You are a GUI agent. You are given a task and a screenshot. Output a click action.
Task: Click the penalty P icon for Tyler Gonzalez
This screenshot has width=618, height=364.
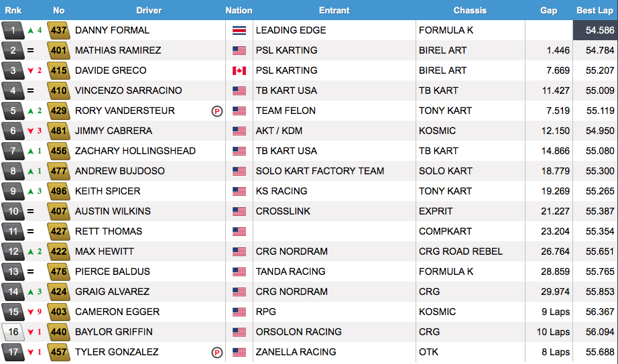(x=217, y=353)
